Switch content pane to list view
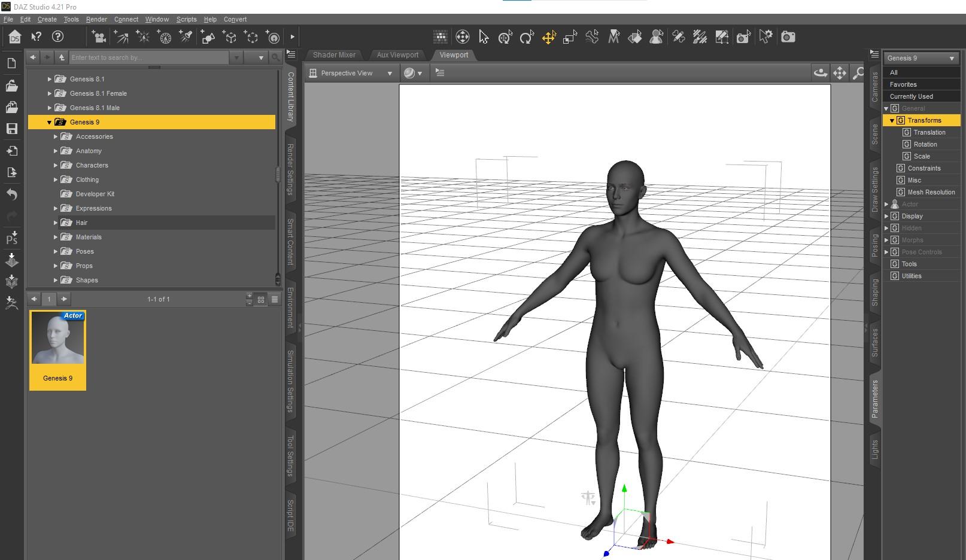Image resolution: width=966 pixels, height=560 pixels. click(x=275, y=299)
